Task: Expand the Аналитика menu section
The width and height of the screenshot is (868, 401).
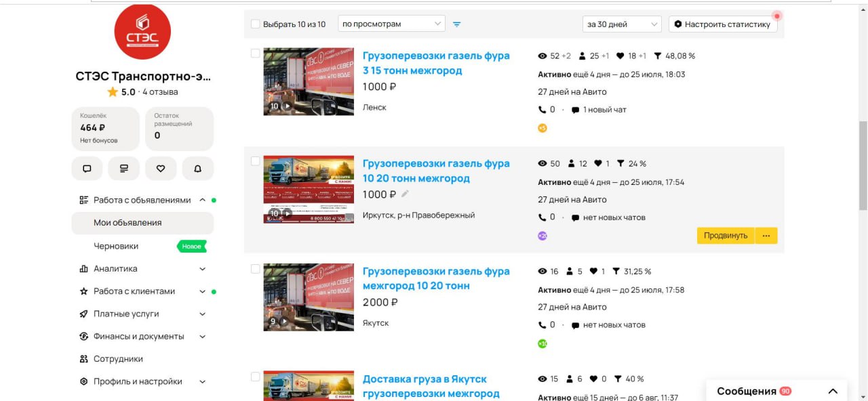Action: [x=203, y=269]
